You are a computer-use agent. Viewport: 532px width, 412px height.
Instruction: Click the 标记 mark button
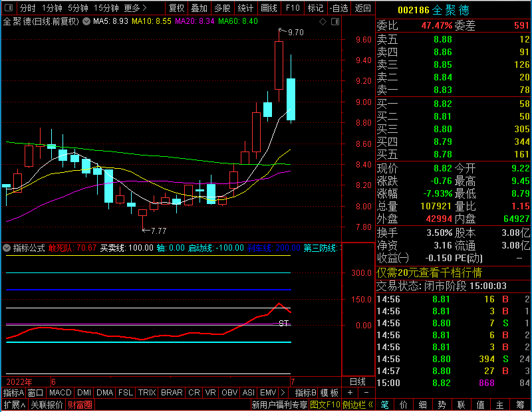tap(315, 8)
